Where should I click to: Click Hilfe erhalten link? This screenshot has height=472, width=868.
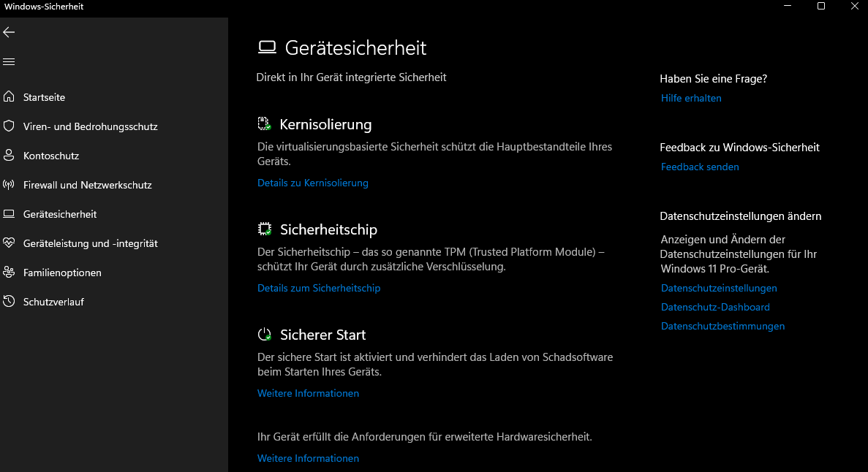click(x=691, y=99)
